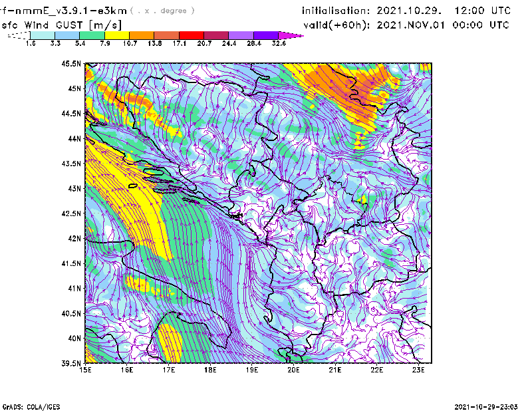
Task: Click the 41.5N latitude label
Action: tap(71, 263)
